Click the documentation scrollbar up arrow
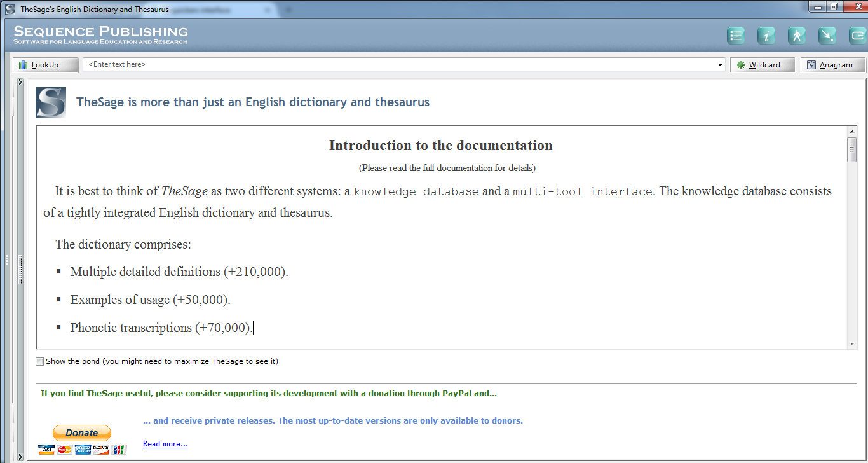Screen dimensions: 868x463 pyautogui.click(x=852, y=132)
